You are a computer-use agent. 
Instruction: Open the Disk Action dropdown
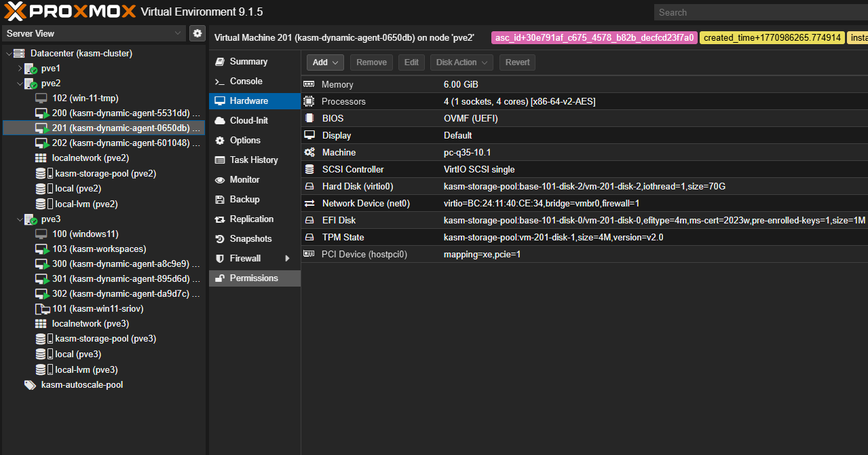click(461, 62)
